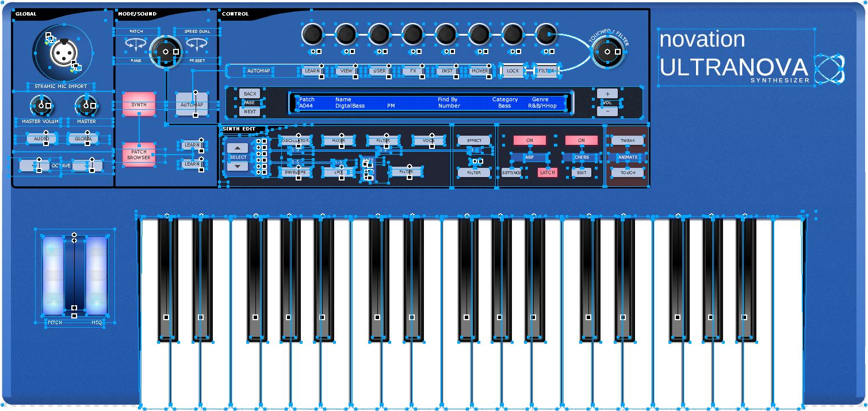
Task: Click the up arrow above SELECT
Action: pyautogui.click(x=238, y=148)
